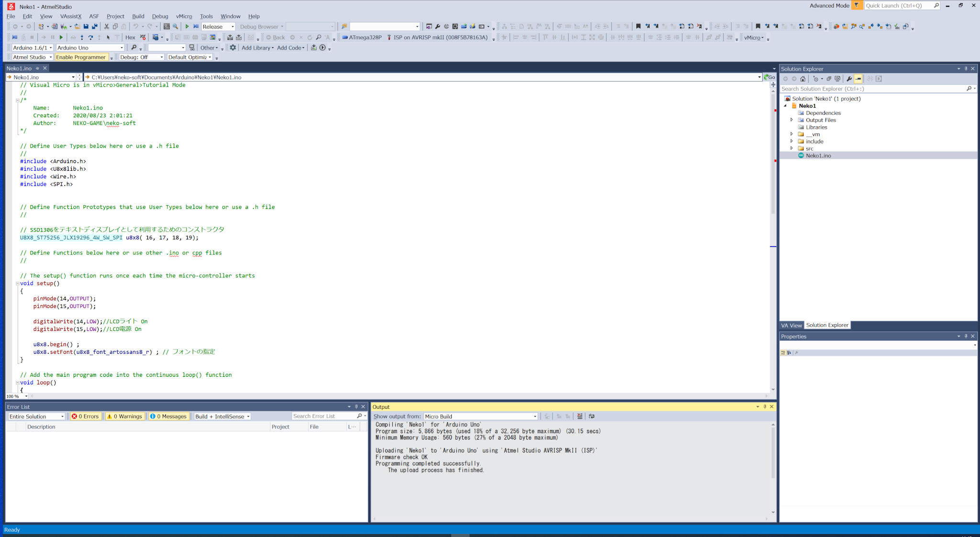
Task: Switch to the VA View tab
Action: point(791,326)
